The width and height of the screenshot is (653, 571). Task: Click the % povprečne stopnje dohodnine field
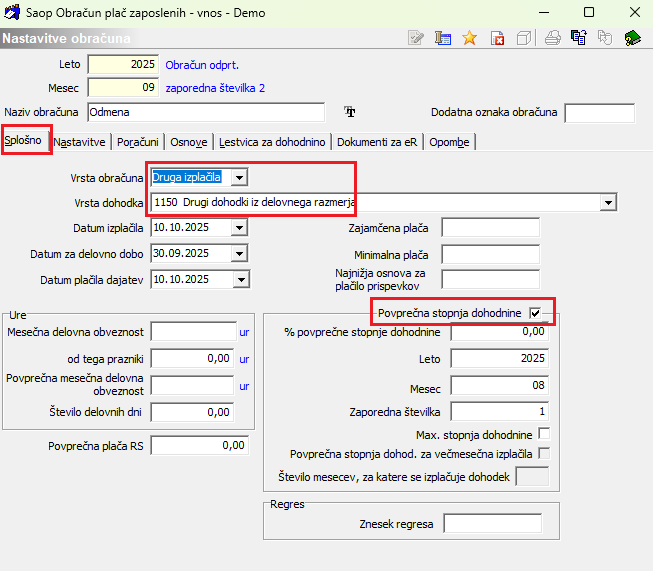[x=500, y=332]
